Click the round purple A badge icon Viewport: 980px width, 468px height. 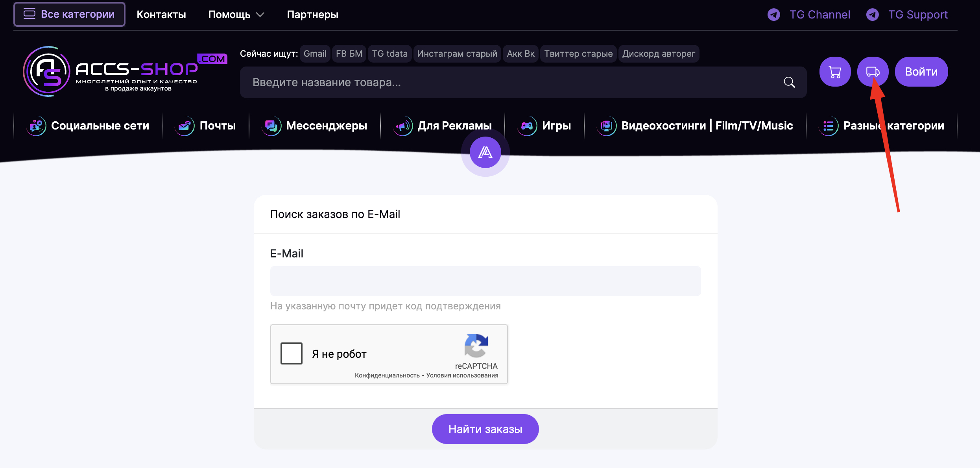(x=485, y=152)
